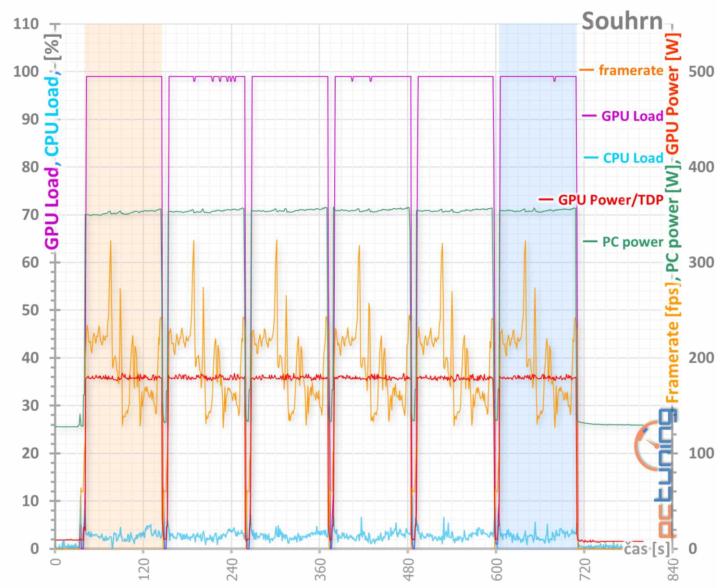Image resolution: width=717 pixels, height=588 pixels.
Task: Click the time axis tick 120
Action: click(144, 569)
